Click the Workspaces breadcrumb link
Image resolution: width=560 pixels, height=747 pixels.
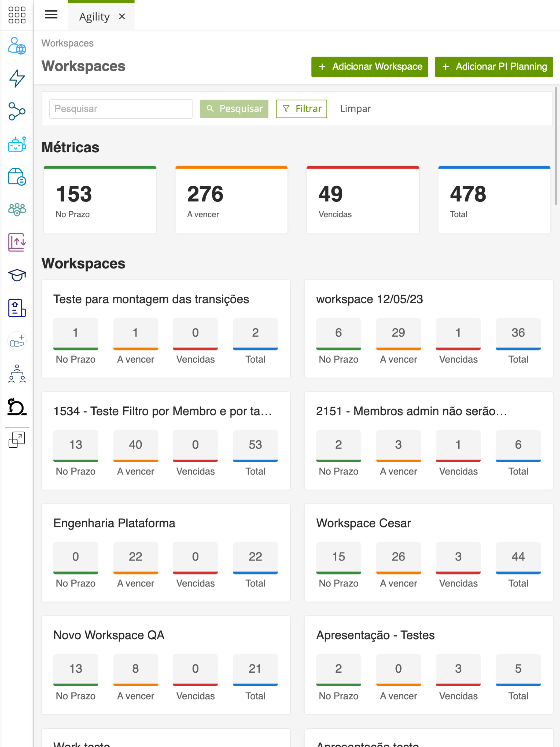pos(68,43)
